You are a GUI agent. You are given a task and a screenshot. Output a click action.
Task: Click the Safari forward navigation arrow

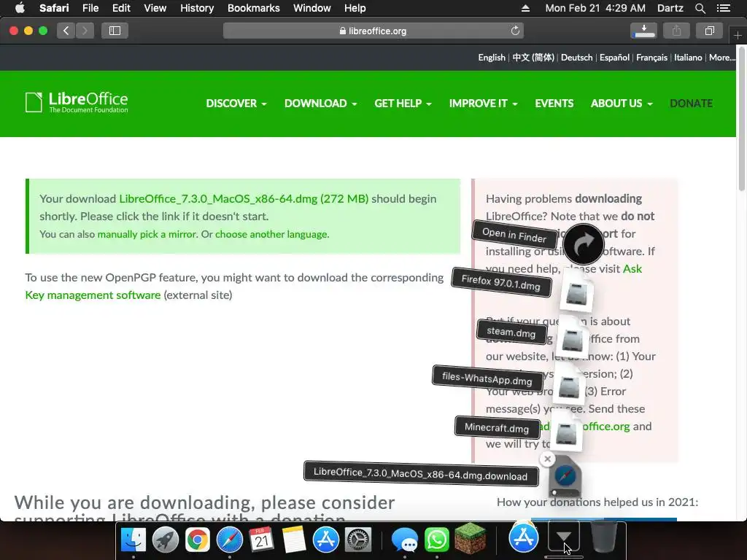pos(85,31)
